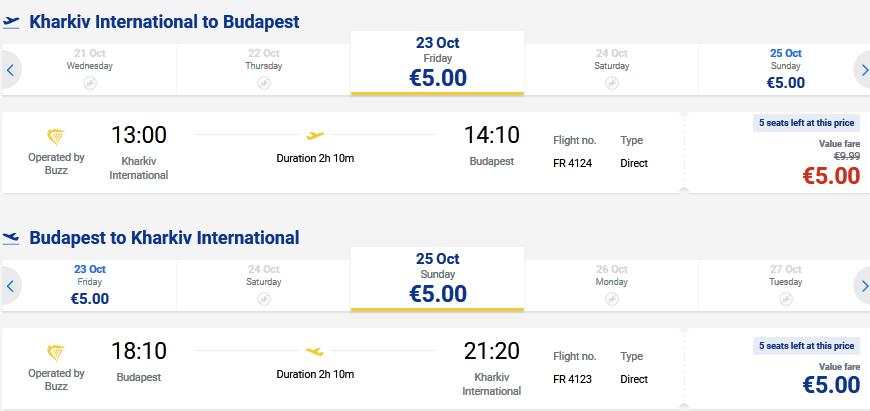The image size is (870, 411).
Task: Show later outbound dates with right arrow
Action: pyautogui.click(x=862, y=70)
